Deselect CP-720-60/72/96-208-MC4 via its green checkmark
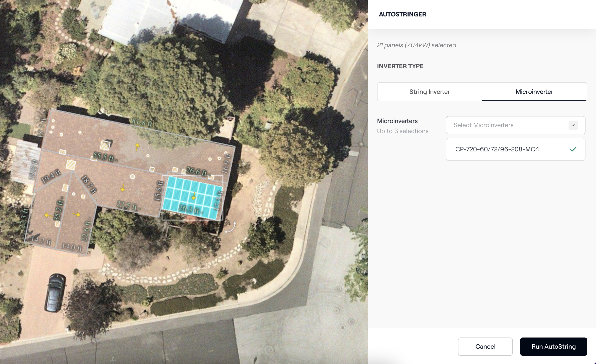596x364 pixels. click(573, 149)
